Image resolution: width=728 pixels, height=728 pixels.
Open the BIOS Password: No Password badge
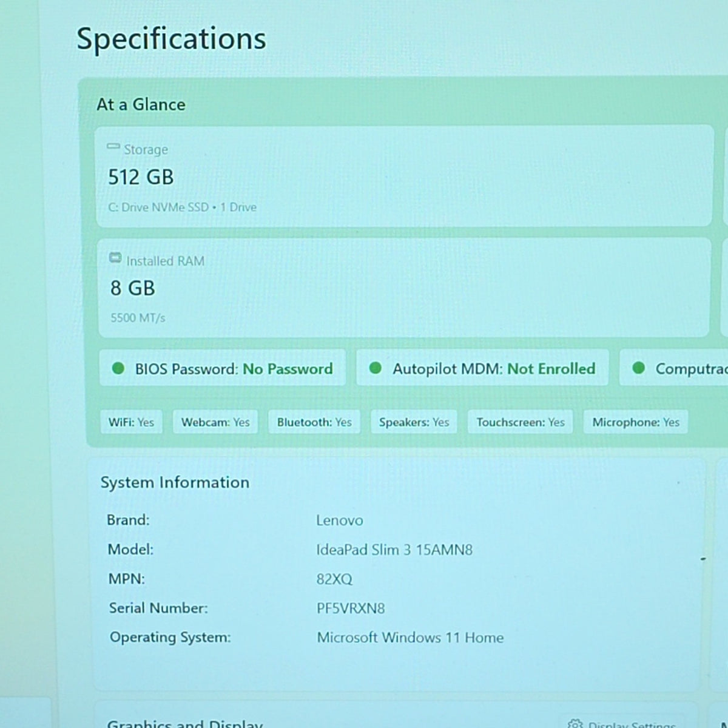pyautogui.click(x=223, y=368)
